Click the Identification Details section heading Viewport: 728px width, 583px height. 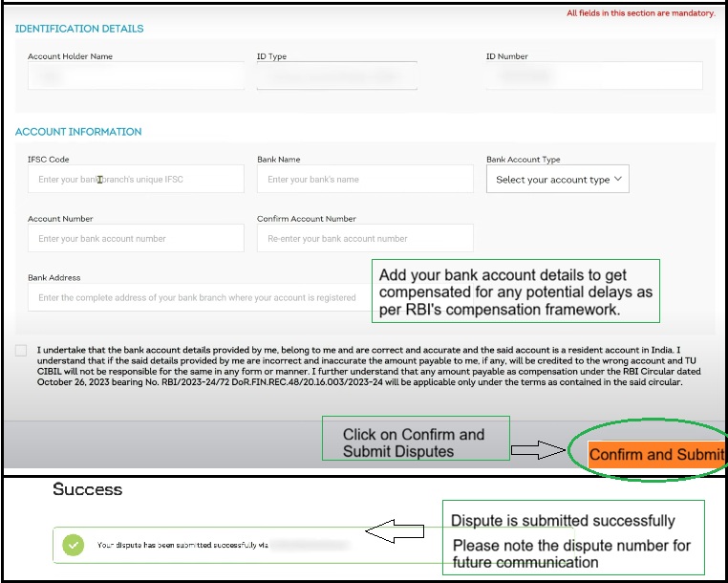pos(79,29)
